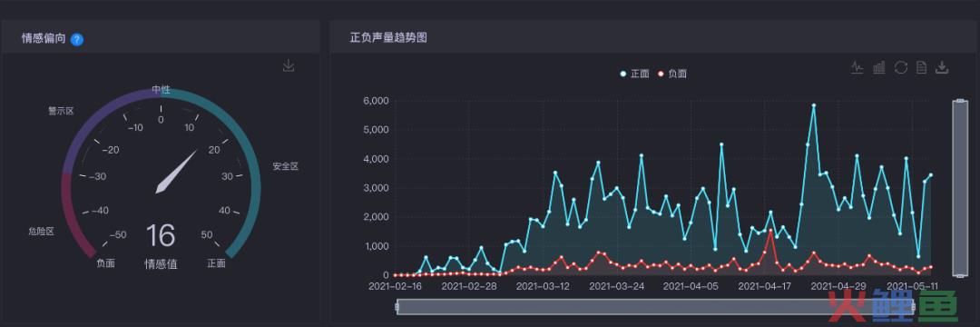Click the 2021-02-16 x-axis date label

395,286
